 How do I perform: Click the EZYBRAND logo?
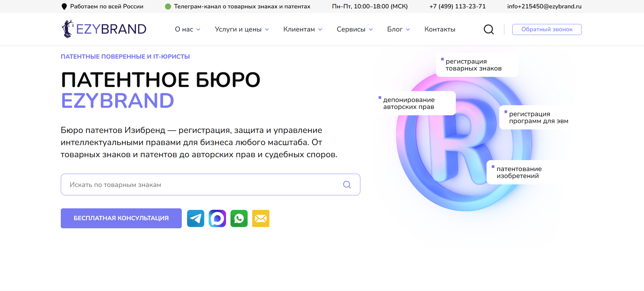pyautogui.click(x=104, y=29)
